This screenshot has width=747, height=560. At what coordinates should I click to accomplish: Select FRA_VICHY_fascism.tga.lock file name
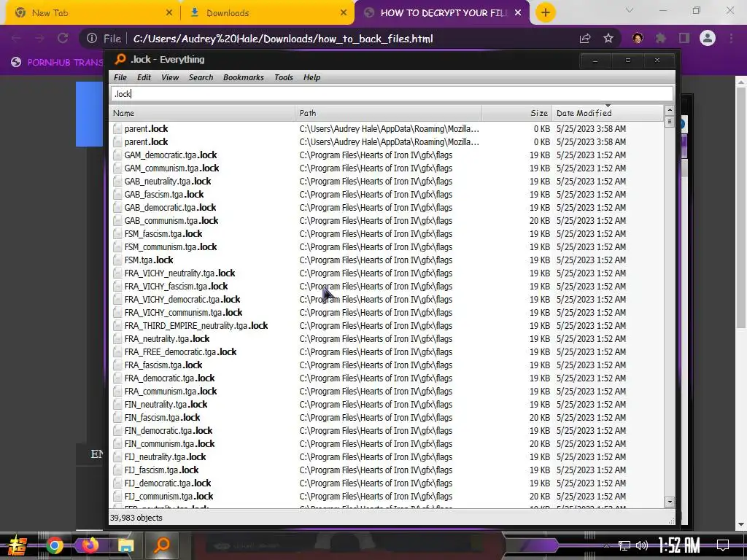click(176, 286)
